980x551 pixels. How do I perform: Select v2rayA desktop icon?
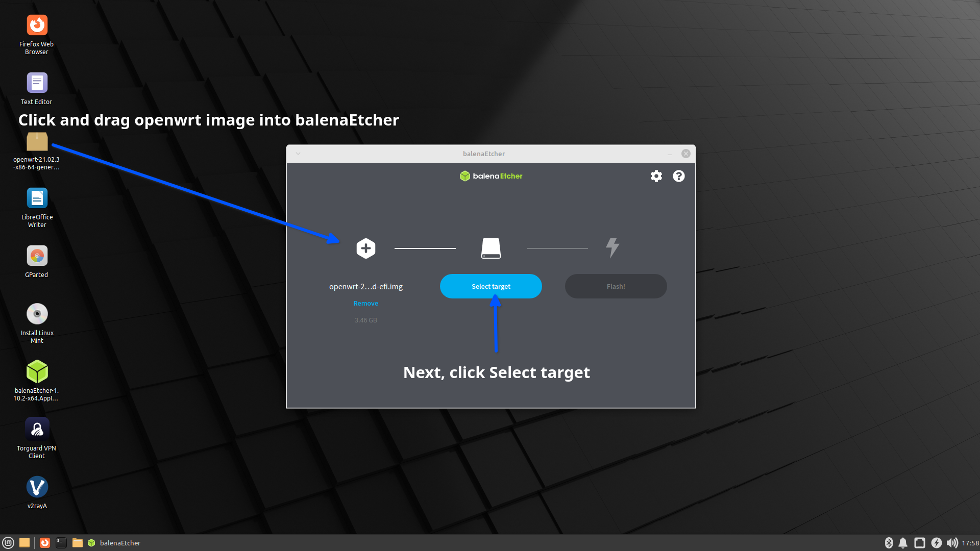click(x=37, y=492)
